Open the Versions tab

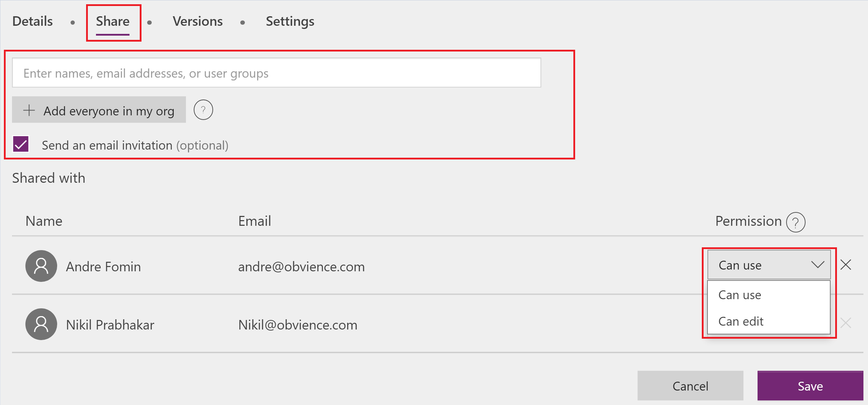(198, 22)
